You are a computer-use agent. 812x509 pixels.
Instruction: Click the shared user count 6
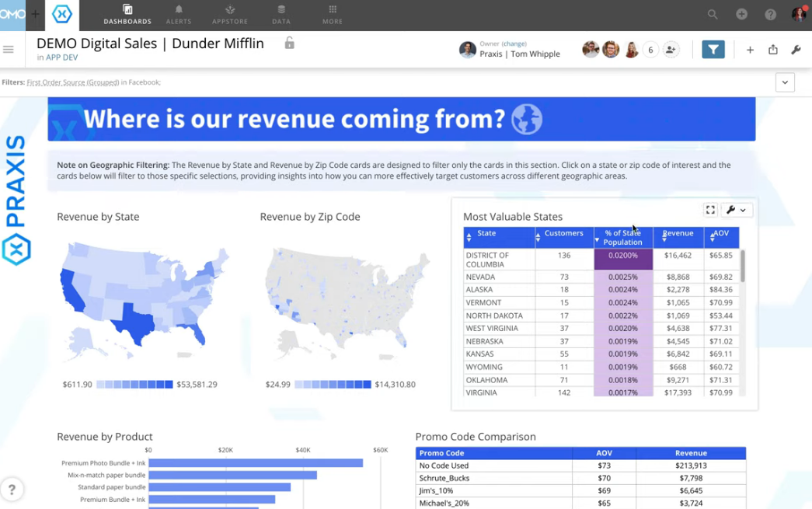coord(650,50)
